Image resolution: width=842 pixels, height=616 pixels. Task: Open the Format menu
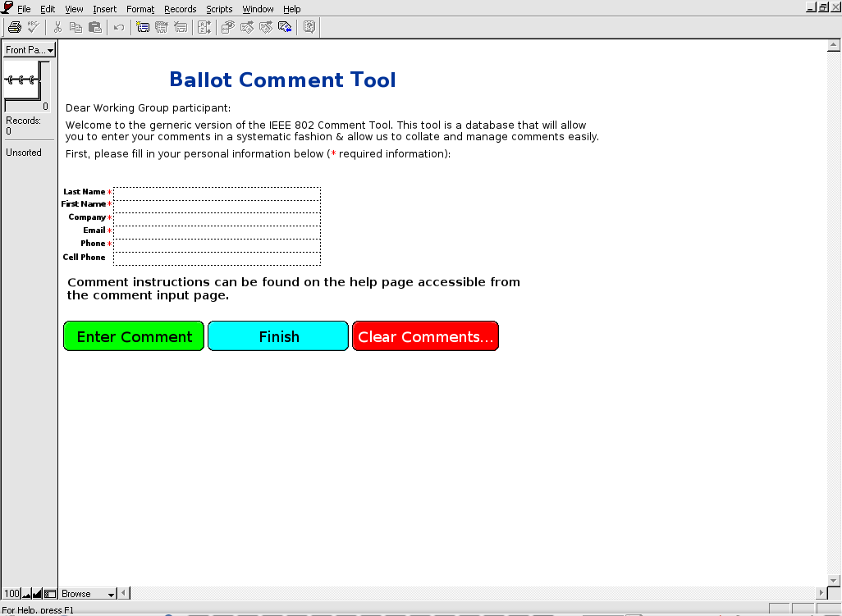(140, 9)
